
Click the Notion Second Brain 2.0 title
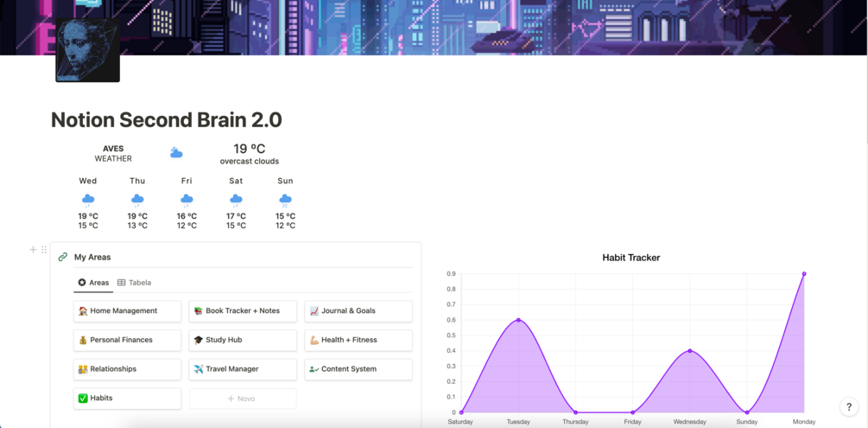pyautogui.click(x=167, y=119)
